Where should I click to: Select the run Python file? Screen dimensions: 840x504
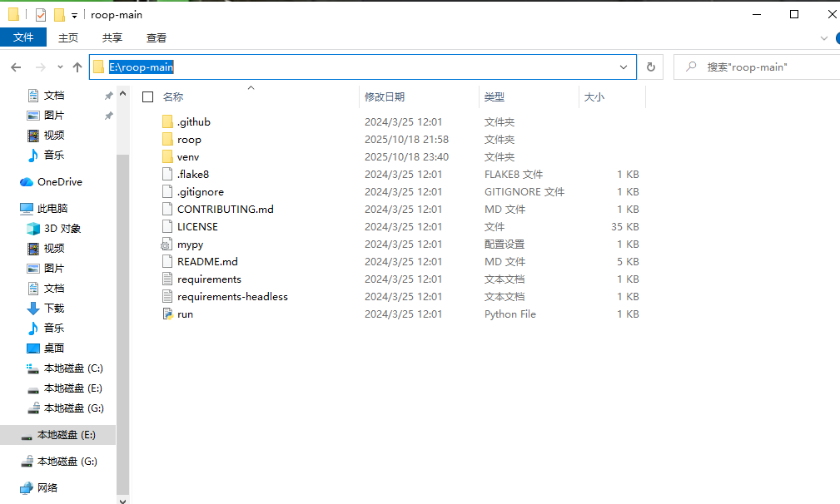[184, 314]
